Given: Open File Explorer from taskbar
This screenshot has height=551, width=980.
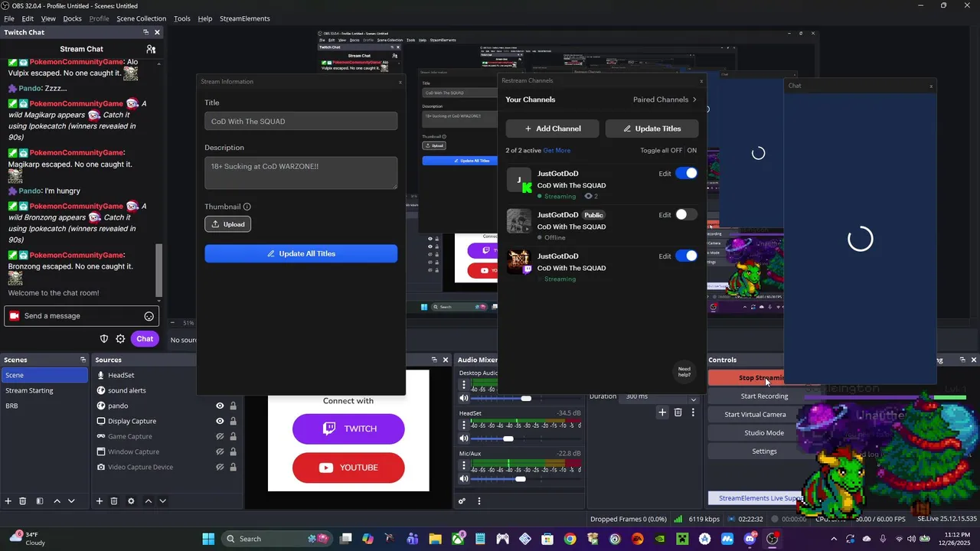Looking at the screenshot, I should [435, 539].
